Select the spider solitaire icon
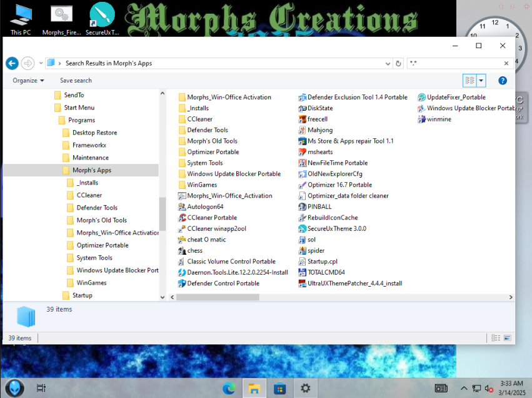The width and height of the screenshot is (532, 398). click(302, 250)
